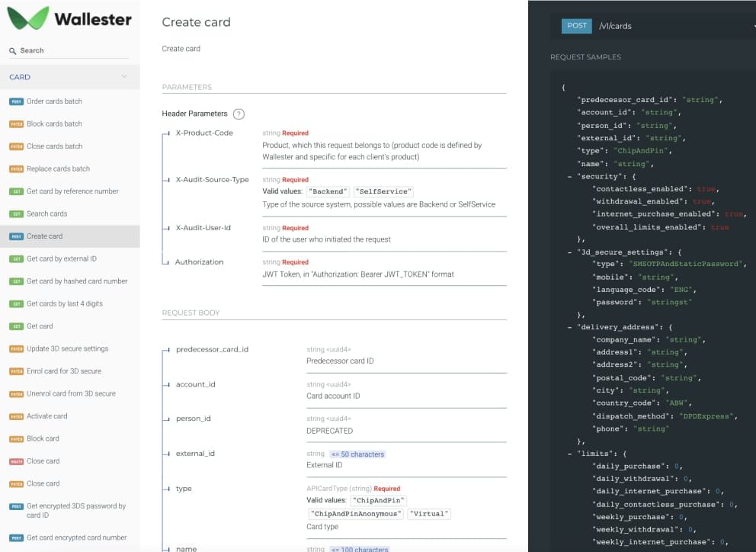This screenshot has height=552, width=756.
Task: Select the POST badge beside Order cards batch
Action: pos(17,101)
